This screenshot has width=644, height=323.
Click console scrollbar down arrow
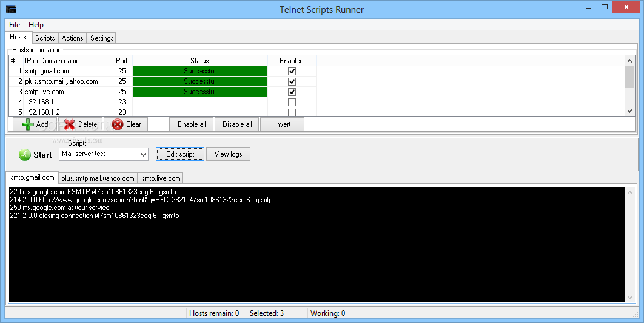click(629, 297)
